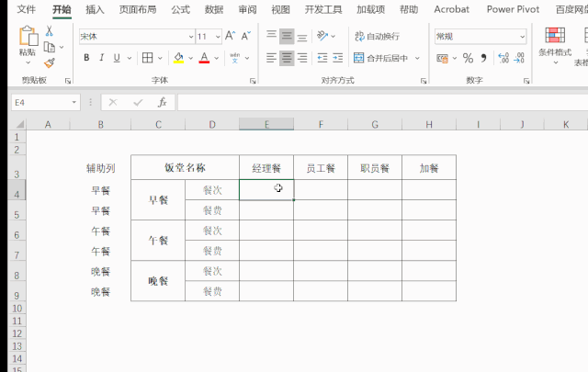Screen dimensions: 588x372
Task: Open number format dropdown 常规
Action: [523, 37]
